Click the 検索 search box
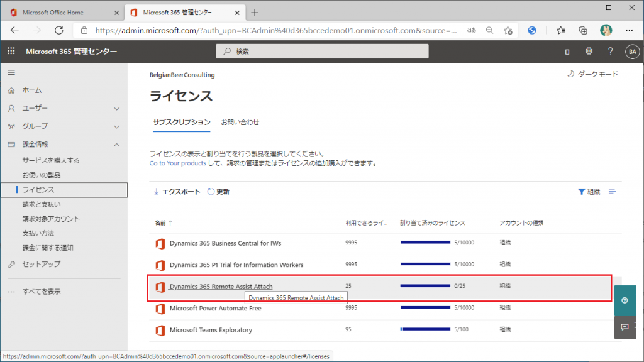The image size is (644, 362). (322, 52)
